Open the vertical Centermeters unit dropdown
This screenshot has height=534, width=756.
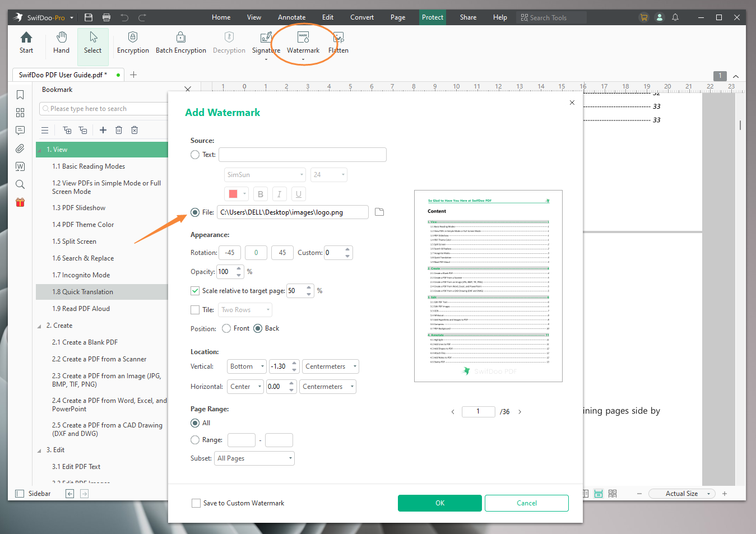click(x=331, y=366)
